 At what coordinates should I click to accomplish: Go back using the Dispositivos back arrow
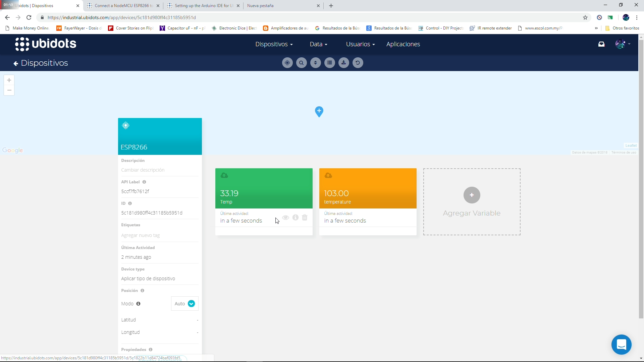click(x=15, y=63)
